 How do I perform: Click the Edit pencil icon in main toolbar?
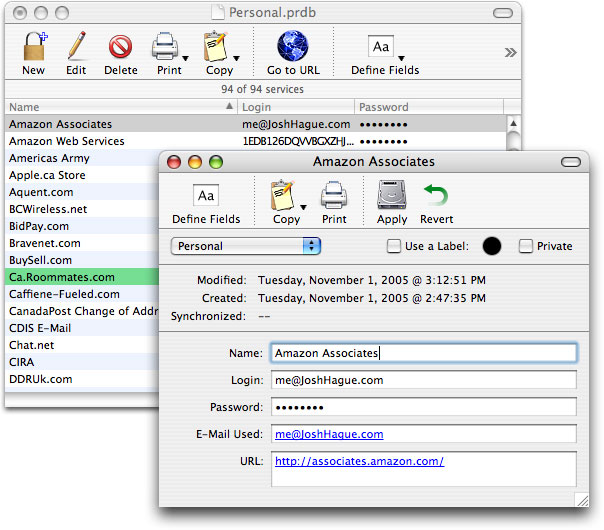[76, 46]
